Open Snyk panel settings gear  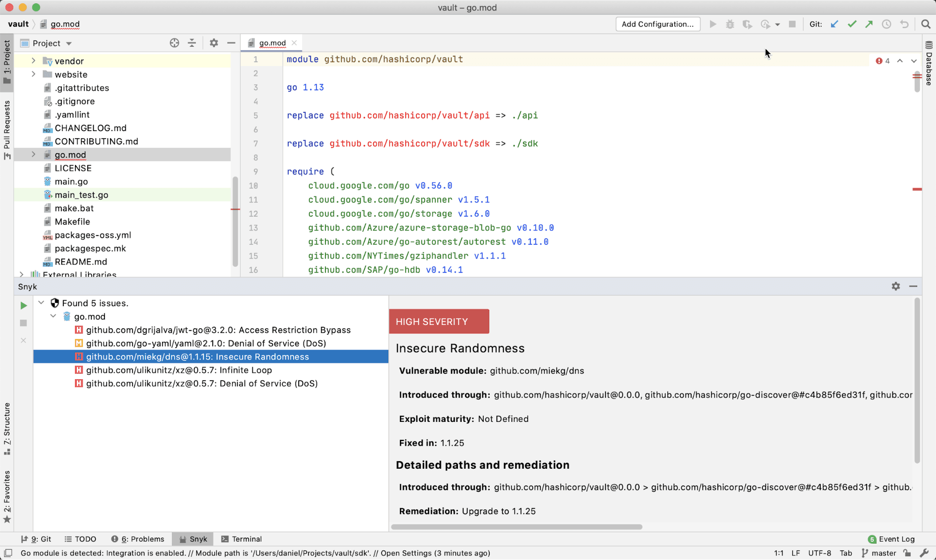(896, 286)
